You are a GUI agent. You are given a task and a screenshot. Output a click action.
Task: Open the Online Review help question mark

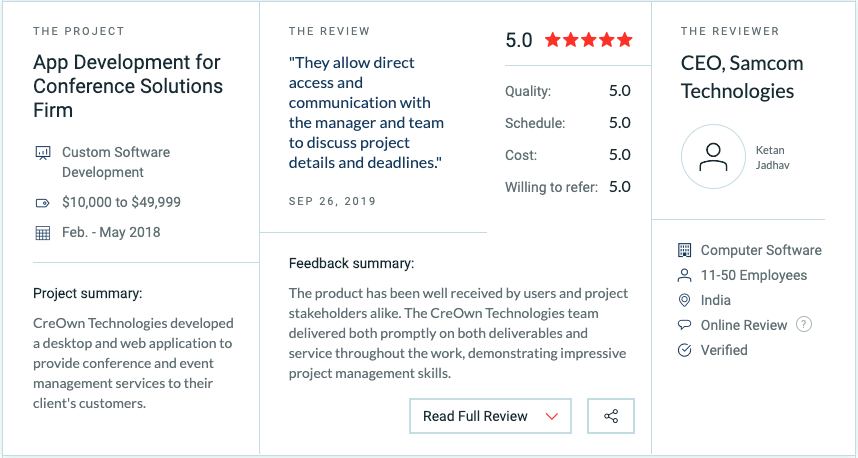click(x=803, y=324)
